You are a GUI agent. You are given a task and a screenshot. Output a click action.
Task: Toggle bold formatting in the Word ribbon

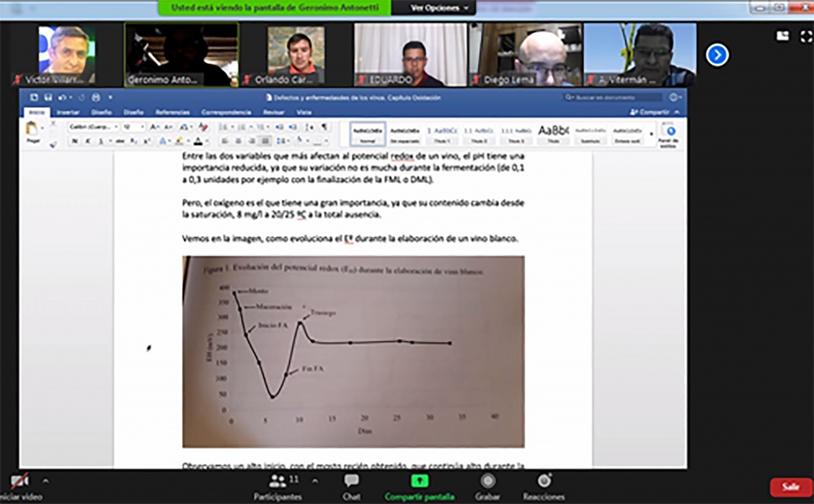pos(75,141)
